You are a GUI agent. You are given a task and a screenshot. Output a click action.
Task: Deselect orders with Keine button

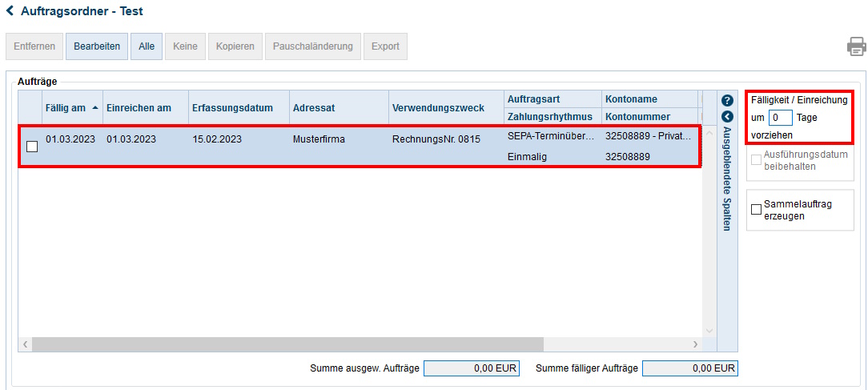tap(185, 46)
